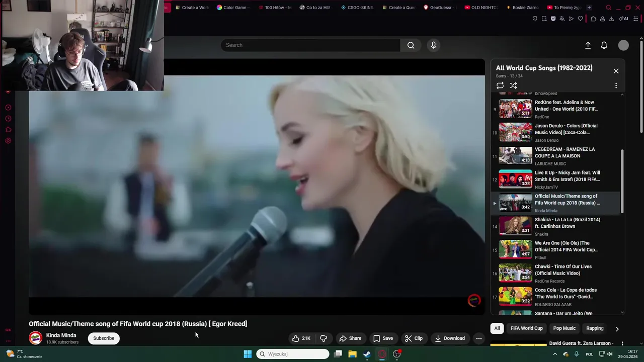Viewport: 644px width, 362px height.
Task: Open YouTube notifications bell
Action: (x=604, y=45)
